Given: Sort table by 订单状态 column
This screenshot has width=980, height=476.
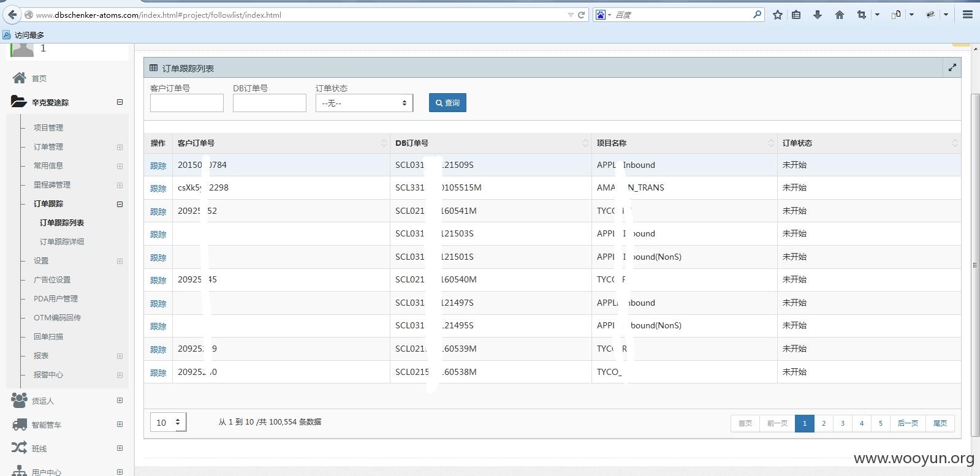Looking at the screenshot, I should coord(868,143).
